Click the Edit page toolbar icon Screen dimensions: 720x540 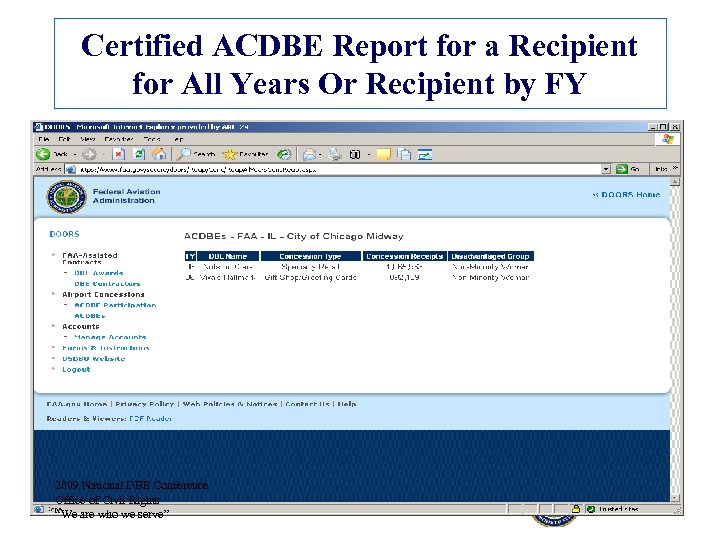pos(355,154)
